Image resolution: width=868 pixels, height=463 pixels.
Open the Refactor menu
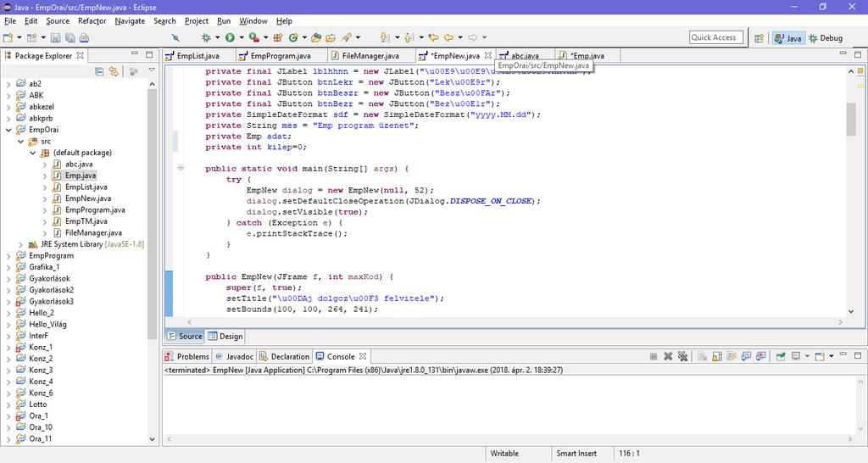92,21
